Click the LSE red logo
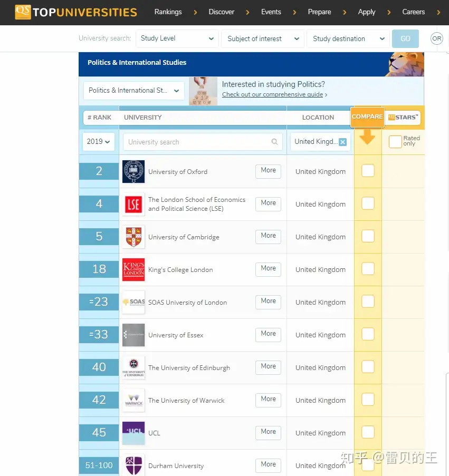Screen dimensions: 449x476 (x=133, y=205)
